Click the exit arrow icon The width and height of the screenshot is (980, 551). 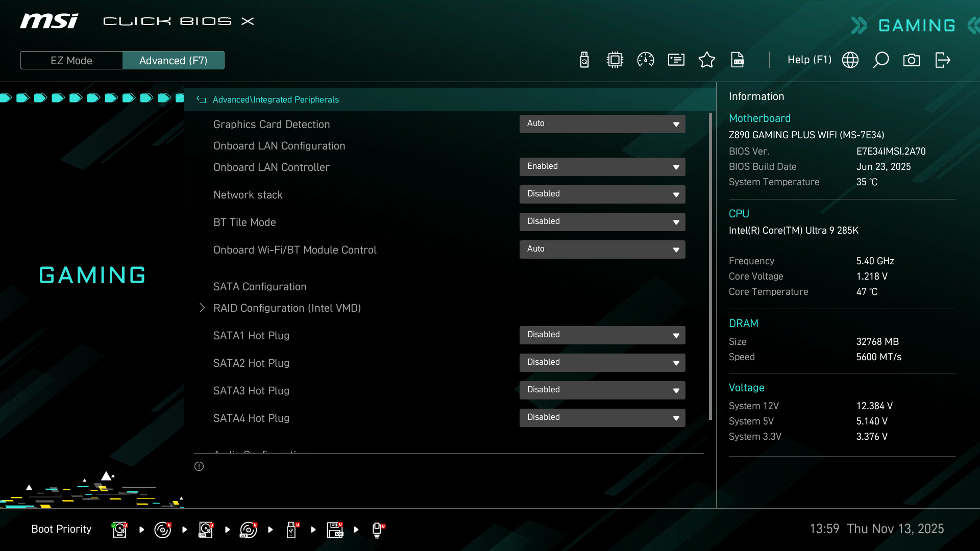click(942, 60)
